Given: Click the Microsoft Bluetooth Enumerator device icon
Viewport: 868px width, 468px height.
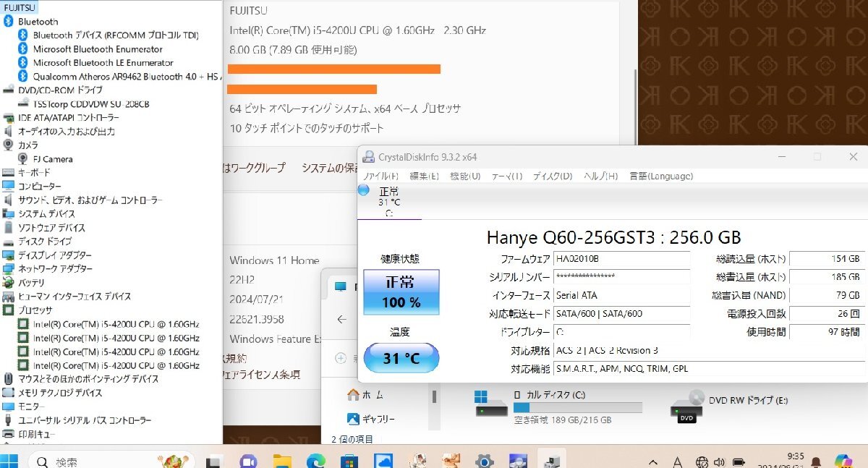Looking at the screenshot, I should tap(23, 49).
